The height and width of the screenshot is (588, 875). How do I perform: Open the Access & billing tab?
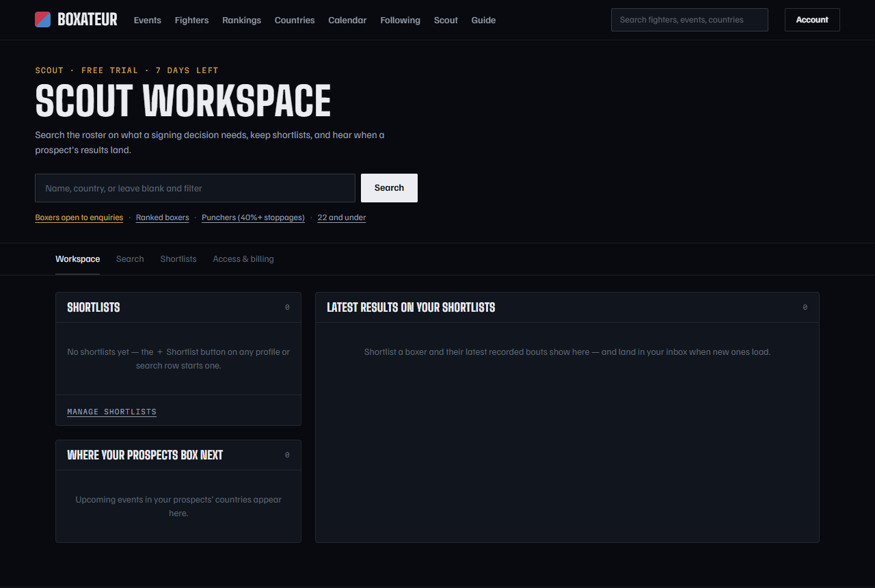243,259
